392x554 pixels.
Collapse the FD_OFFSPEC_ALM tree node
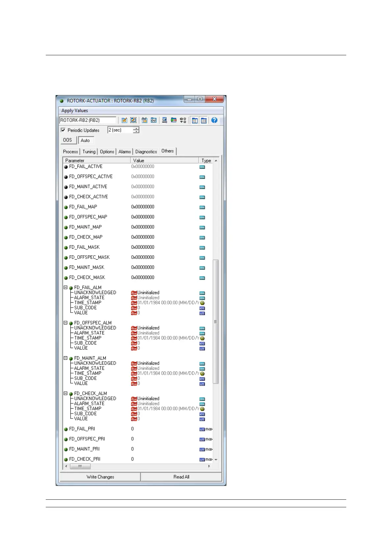[65, 323]
